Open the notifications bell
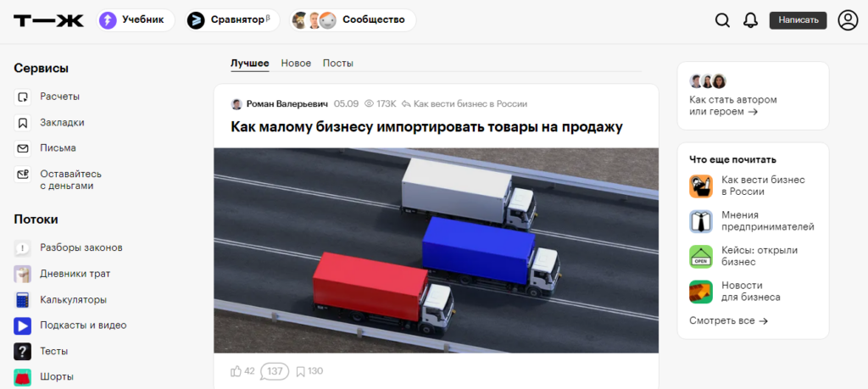The height and width of the screenshot is (389, 868). [x=750, y=20]
